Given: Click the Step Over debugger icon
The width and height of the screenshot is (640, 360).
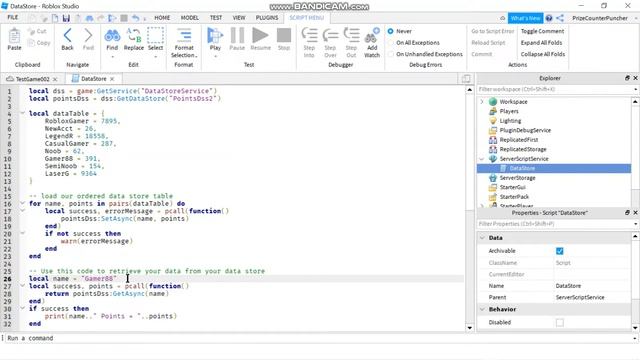Looking at the screenshot, I should [330, 36].
